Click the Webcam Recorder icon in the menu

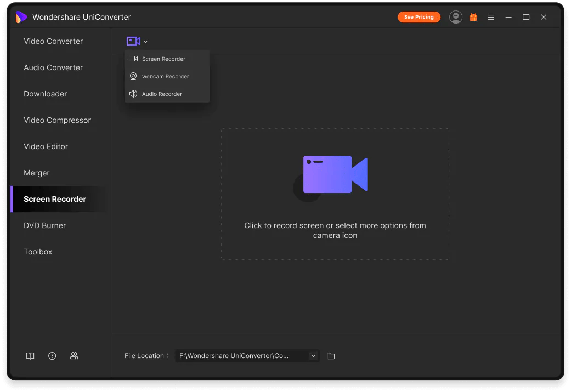point(133,76)
